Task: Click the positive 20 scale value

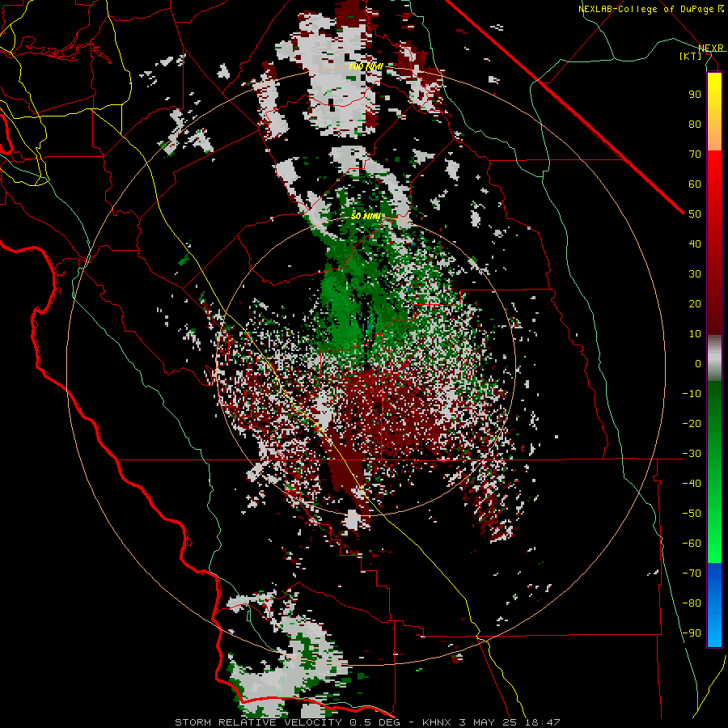Action: [x=695, y=303]
